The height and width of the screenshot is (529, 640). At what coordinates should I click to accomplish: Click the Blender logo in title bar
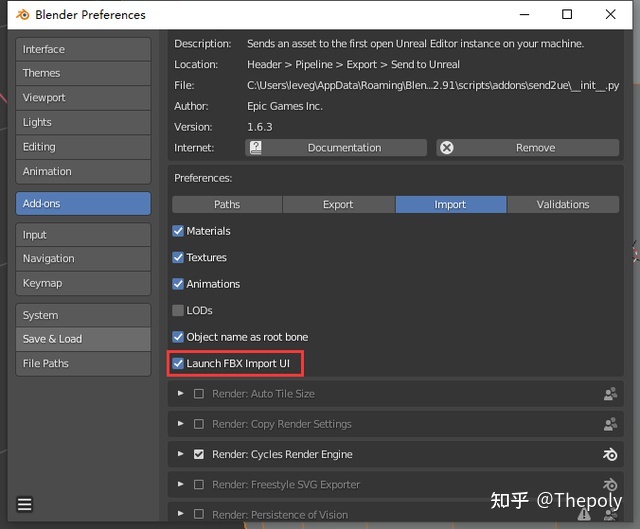coord(22,15)
